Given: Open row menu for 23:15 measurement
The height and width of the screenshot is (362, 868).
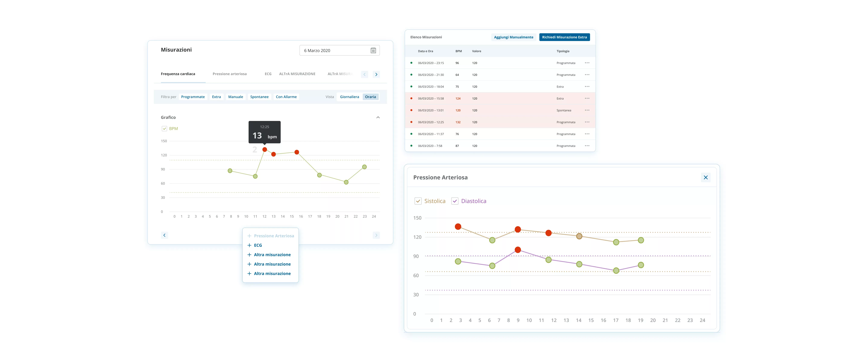Looking at the screenshot, I should 587,63.
